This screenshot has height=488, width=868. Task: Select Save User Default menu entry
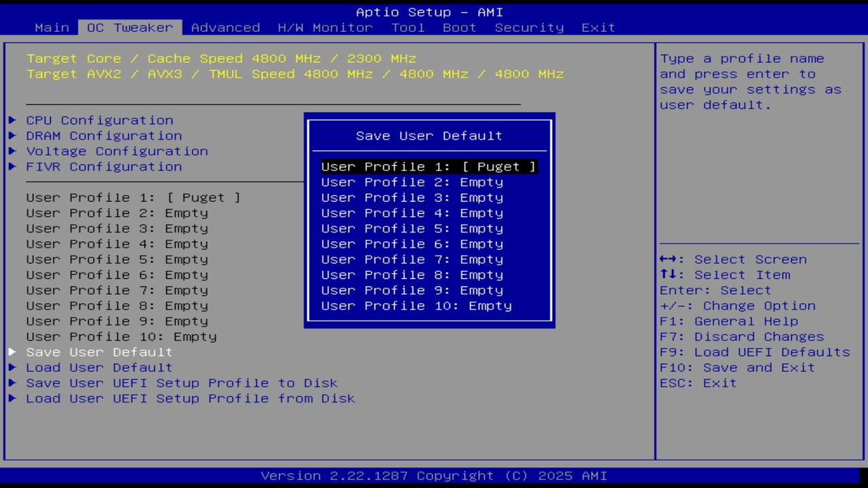100,352
